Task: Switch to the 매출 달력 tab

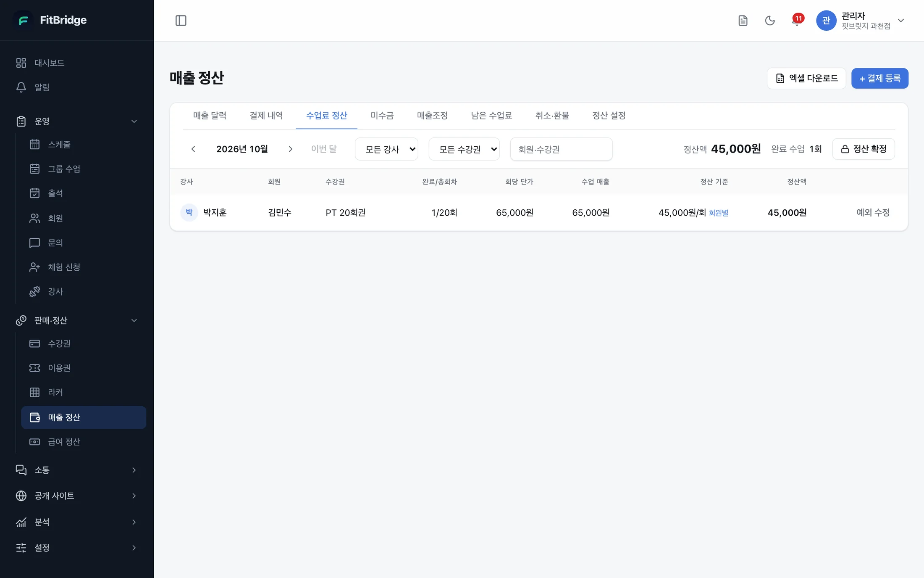Action: pos(210,116)
